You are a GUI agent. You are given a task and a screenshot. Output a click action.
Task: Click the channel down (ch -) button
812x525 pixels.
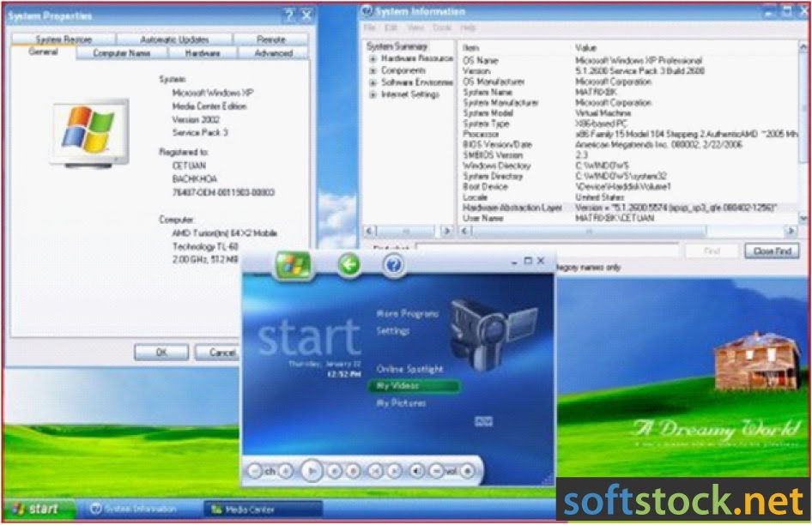[x=254, y=471]
